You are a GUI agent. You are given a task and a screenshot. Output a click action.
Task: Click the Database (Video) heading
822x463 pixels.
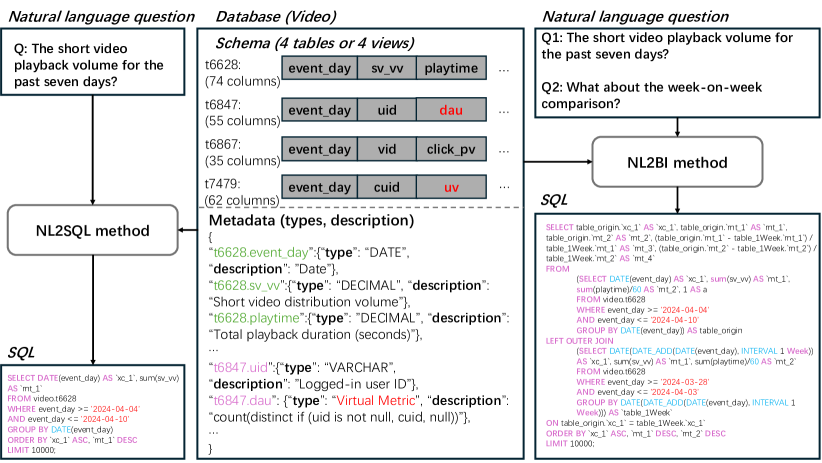(x=276, y=17)
